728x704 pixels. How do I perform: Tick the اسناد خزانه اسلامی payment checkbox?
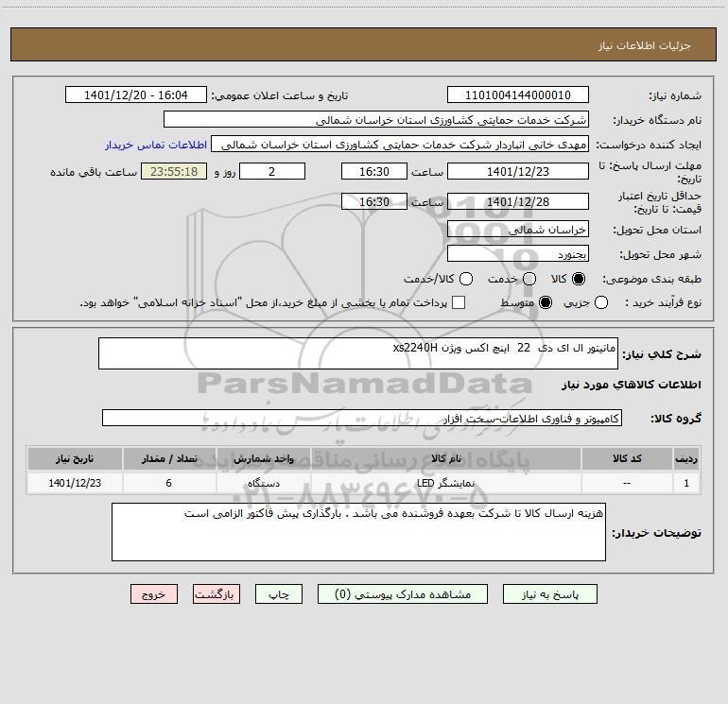459,302
